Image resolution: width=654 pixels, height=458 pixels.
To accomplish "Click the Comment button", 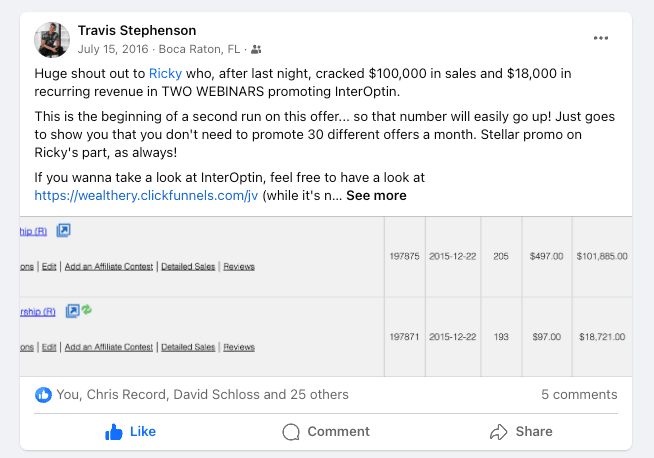I will coord(326,432).
